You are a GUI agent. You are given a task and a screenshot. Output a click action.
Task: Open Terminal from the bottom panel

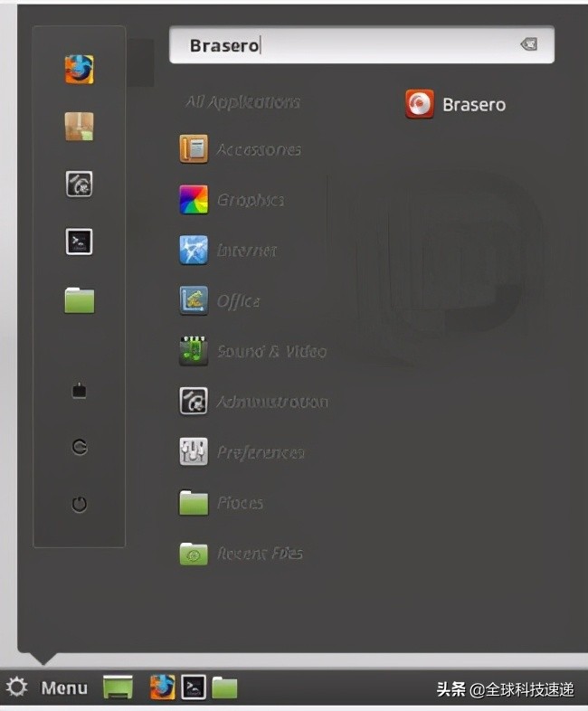tap(194, 687)
